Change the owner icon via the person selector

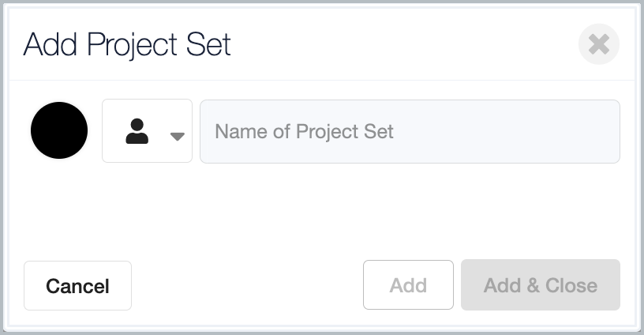tap(147, 130)
